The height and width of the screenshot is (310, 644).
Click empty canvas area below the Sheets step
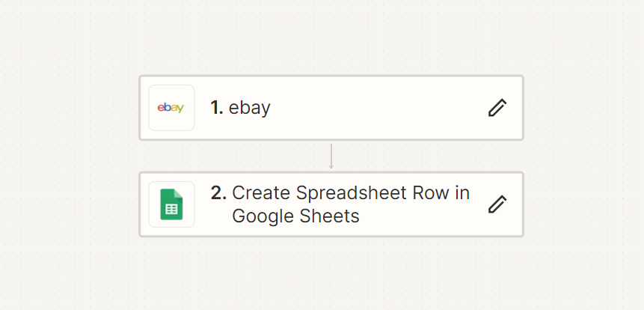point(331,273)
